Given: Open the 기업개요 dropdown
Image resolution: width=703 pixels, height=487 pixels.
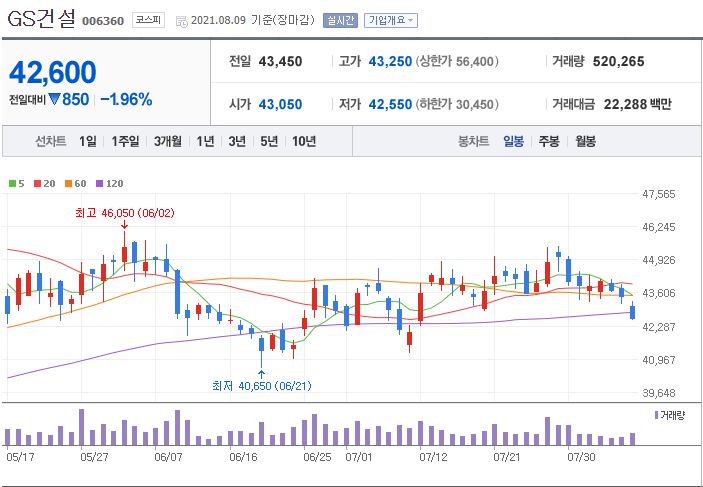Looking at the screenshot, I should [391, 20].
